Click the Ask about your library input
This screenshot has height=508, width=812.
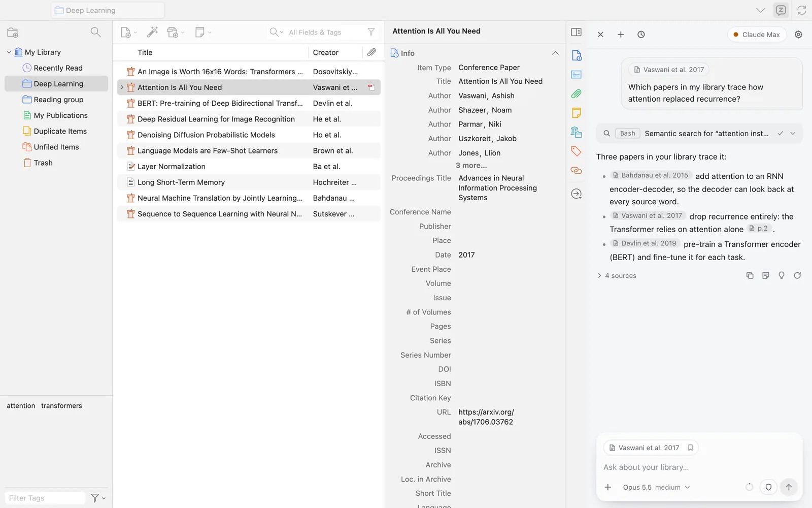pyautogui.click(x=699, y=467)
